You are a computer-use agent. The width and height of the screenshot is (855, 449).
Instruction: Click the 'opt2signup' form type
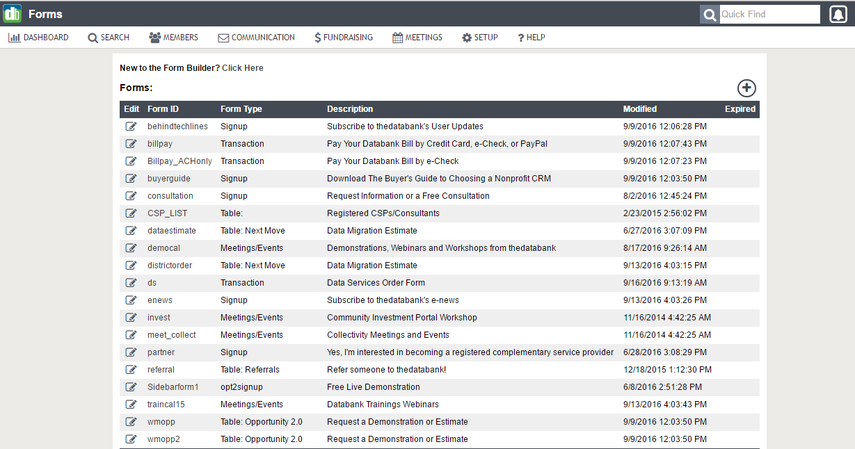242,387
